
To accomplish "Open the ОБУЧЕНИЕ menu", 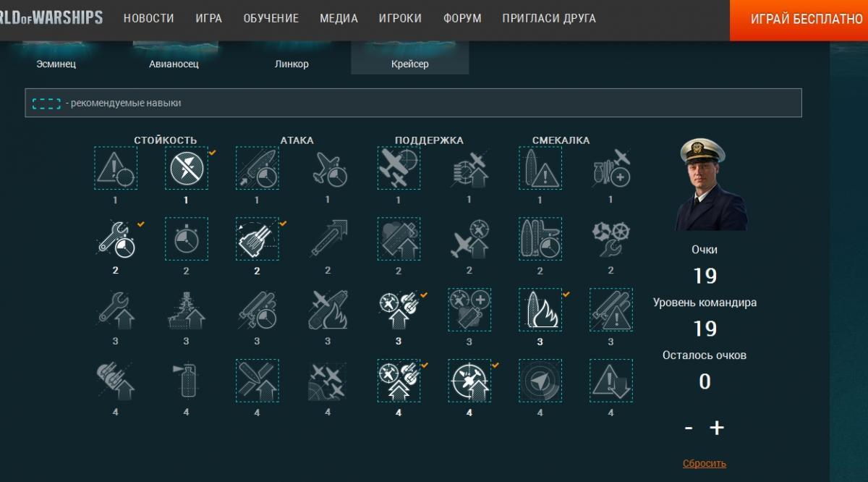I will (x=271, y=19).
